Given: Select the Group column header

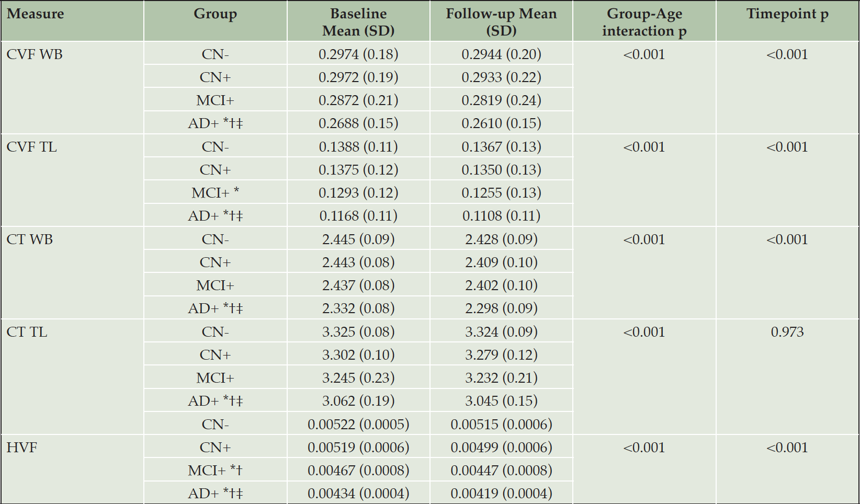Looking at the screenshot, I should tap(215, 14).
